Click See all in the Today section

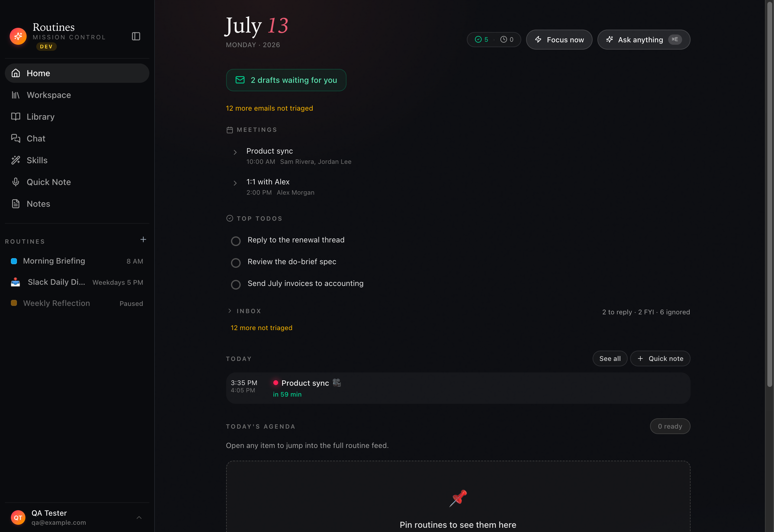click(610, 358)
